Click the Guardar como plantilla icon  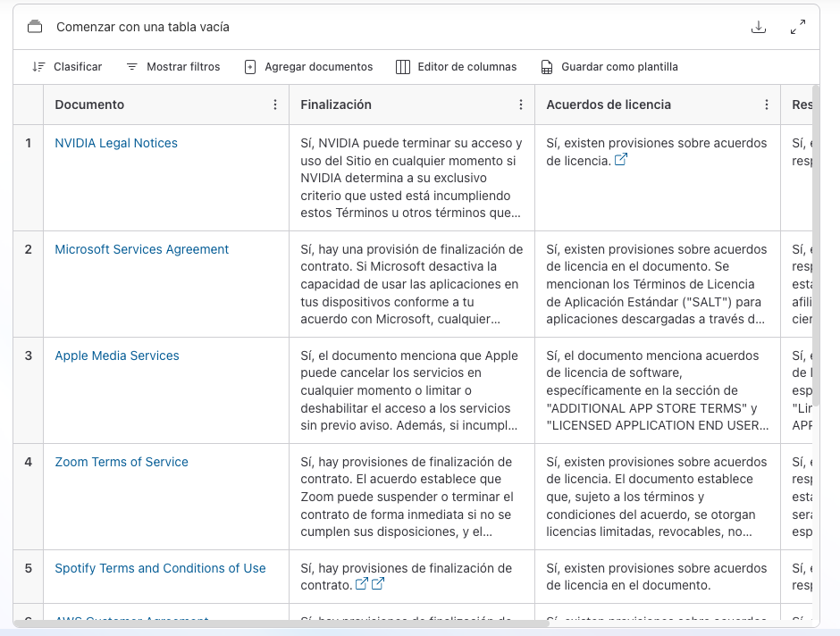(546, 67)
